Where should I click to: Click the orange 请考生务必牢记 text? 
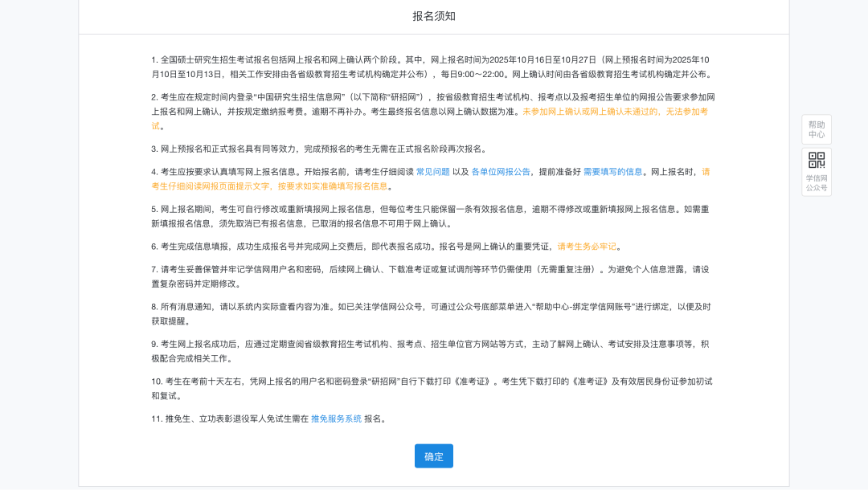click(587, 247)
